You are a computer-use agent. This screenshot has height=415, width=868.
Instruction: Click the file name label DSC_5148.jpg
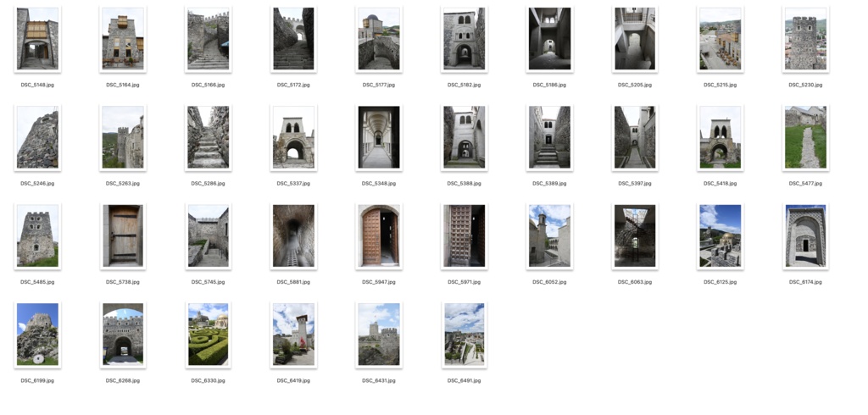click(x=37, y=86)
